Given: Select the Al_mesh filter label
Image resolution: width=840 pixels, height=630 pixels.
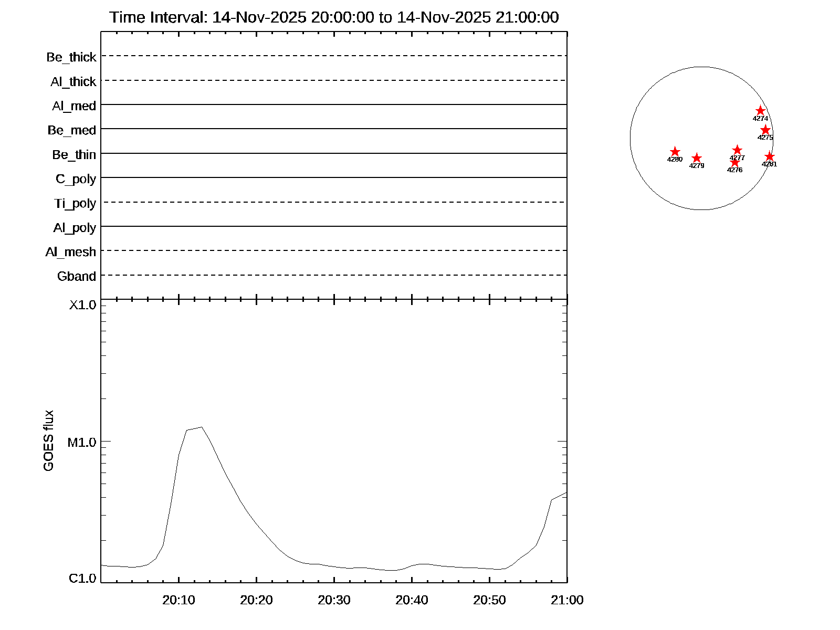Looking at the screenshot, I should click(x=71, y=253).
